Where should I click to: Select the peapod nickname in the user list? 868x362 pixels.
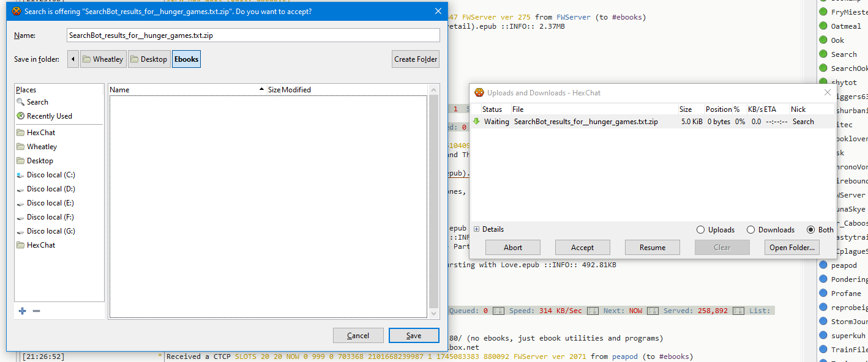click(x=844, y=265)
